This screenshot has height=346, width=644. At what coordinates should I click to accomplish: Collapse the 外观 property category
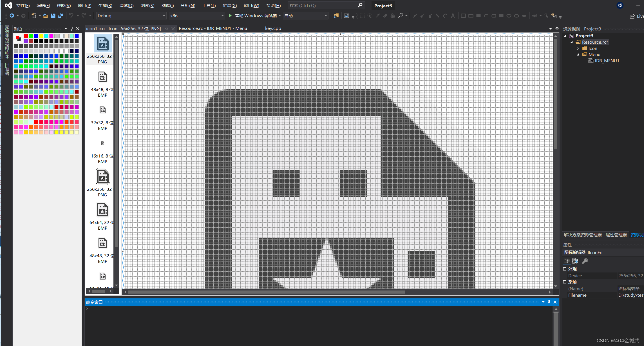(565, 269)
